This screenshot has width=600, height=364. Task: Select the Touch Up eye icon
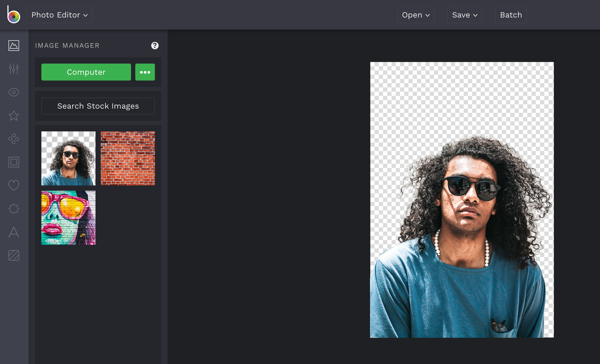(14, 92)
